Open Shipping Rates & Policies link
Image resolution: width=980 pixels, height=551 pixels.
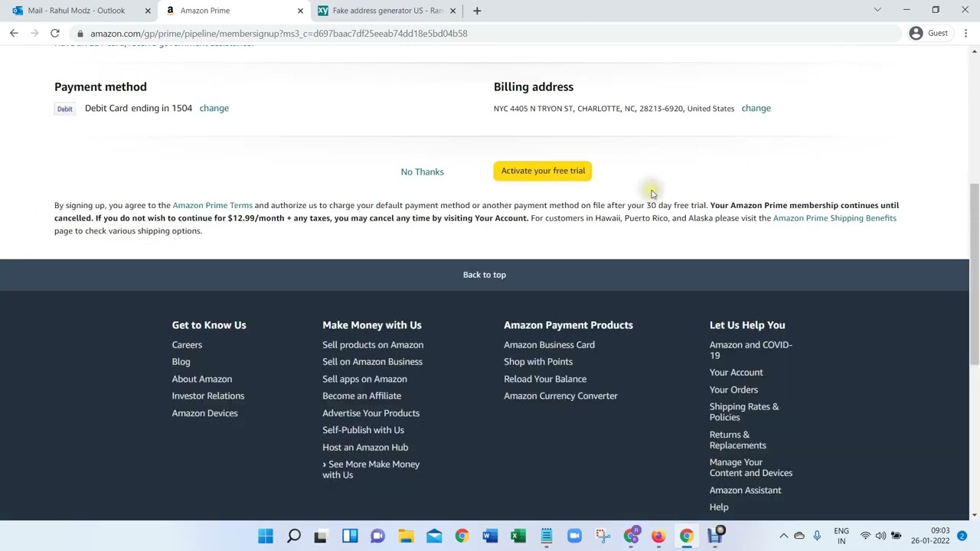tap(743, 412)
